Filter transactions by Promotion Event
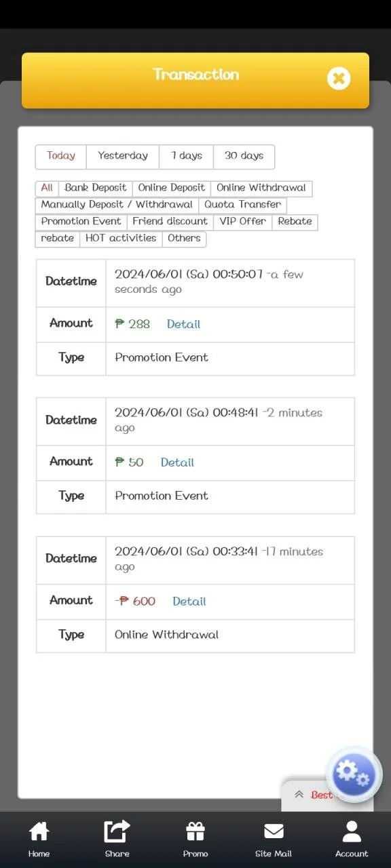 [x=81, y=222]
